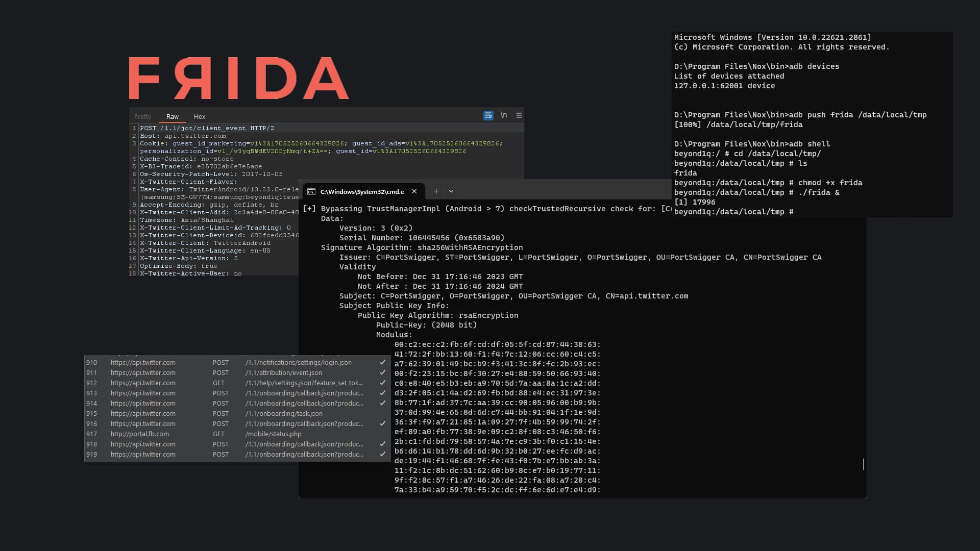The height and width of the screenshot is (551, 980).
Task: Select the Raw tab
Action: (x=173, y=116)
